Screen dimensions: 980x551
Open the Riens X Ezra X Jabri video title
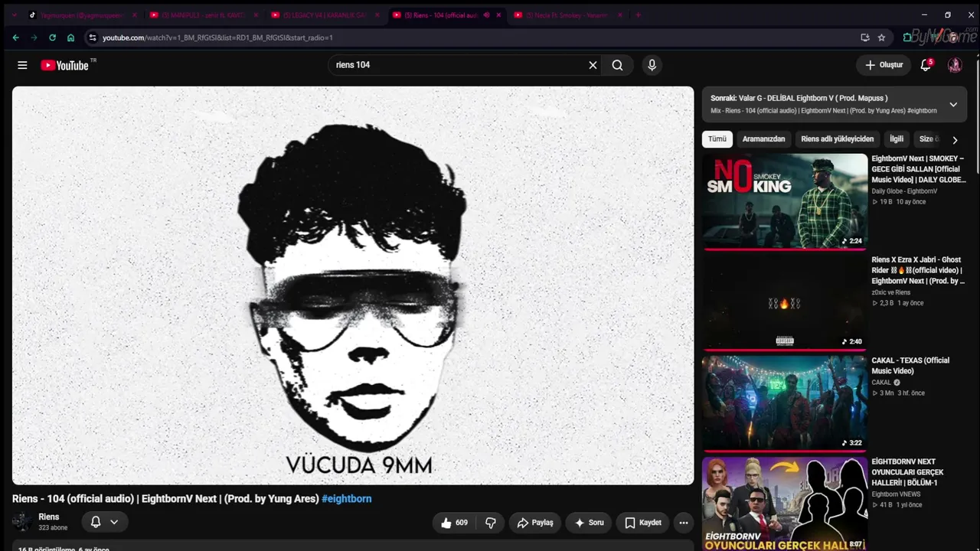click(917, 270)
